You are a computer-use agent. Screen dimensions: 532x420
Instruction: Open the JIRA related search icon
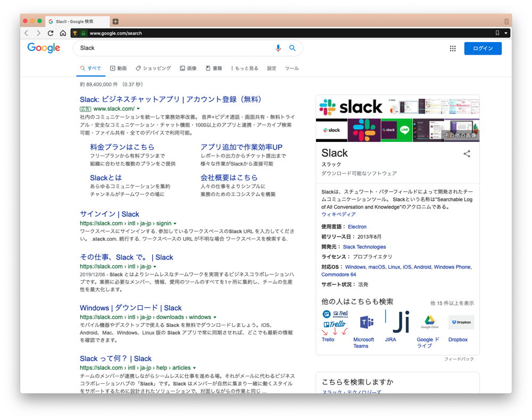point(397,322)
